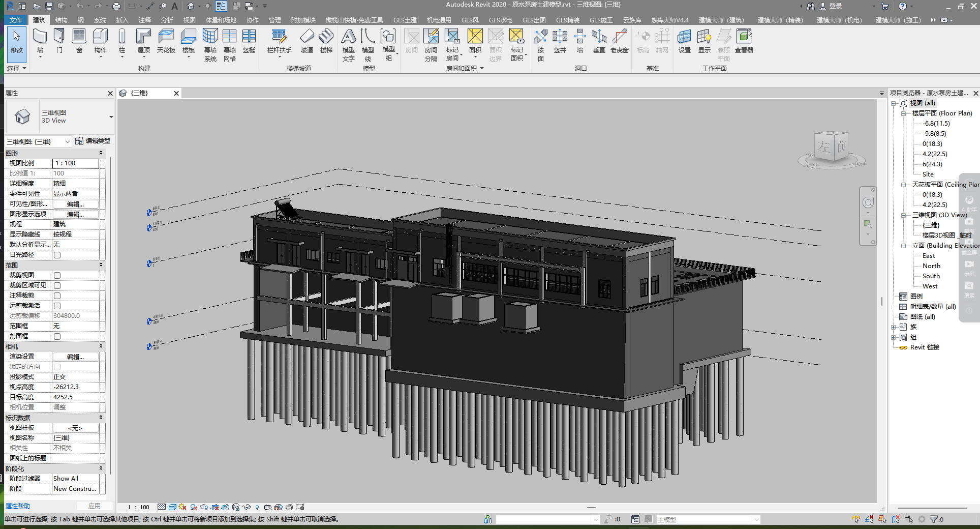Image resolution: width=980 pixels, height=529 pixels.
Task: Open the South elevation view
Action: coord(931,276)
